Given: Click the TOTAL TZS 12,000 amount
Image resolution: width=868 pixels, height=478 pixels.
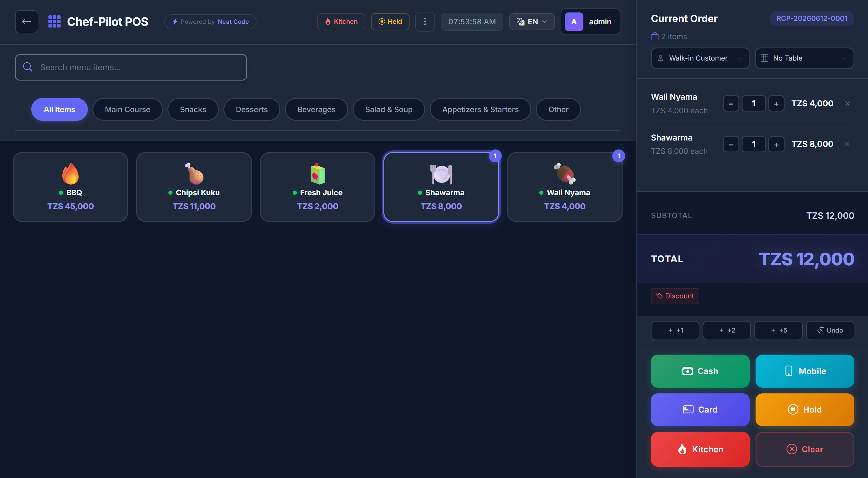Looking at the screenshot, I should click(806, 259).
